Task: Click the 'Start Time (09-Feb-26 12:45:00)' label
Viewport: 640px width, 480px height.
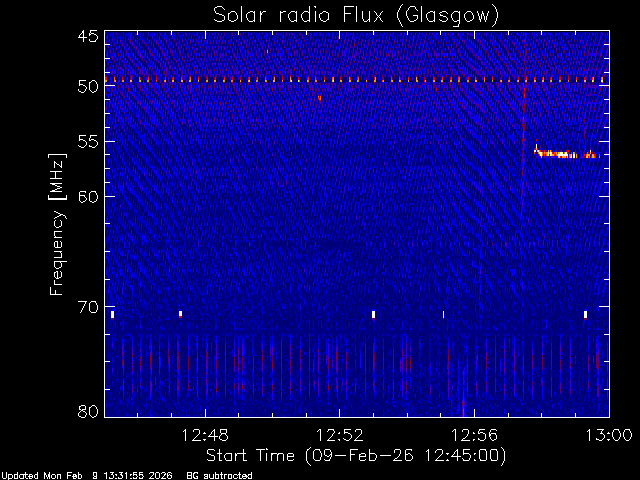Action: point(356,456)
